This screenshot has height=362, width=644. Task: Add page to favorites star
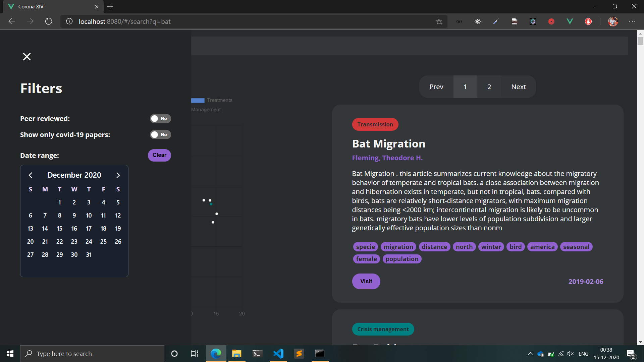[439, 22]
